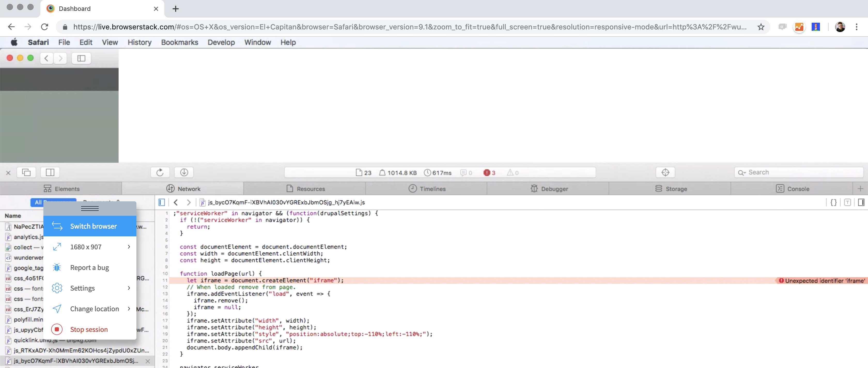Screen dimensions: 868x368
Task: Click the undock inspector window icon
Action: pos(26,172)
